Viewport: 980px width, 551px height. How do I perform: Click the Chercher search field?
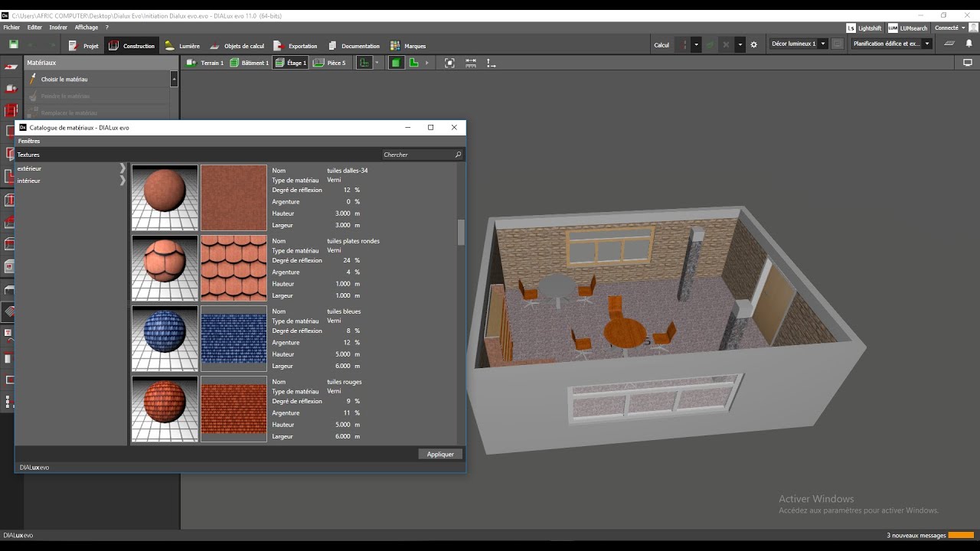pos(423,155)
